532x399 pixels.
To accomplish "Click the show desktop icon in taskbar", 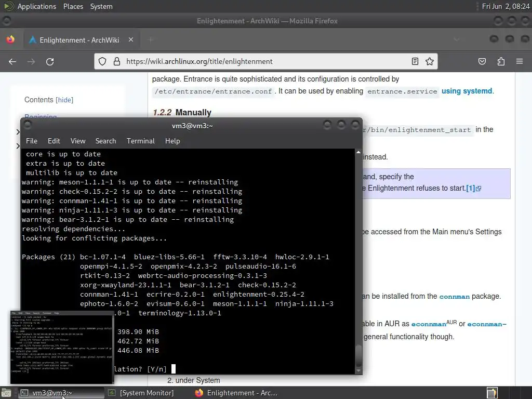I will (x=6, y=393).
